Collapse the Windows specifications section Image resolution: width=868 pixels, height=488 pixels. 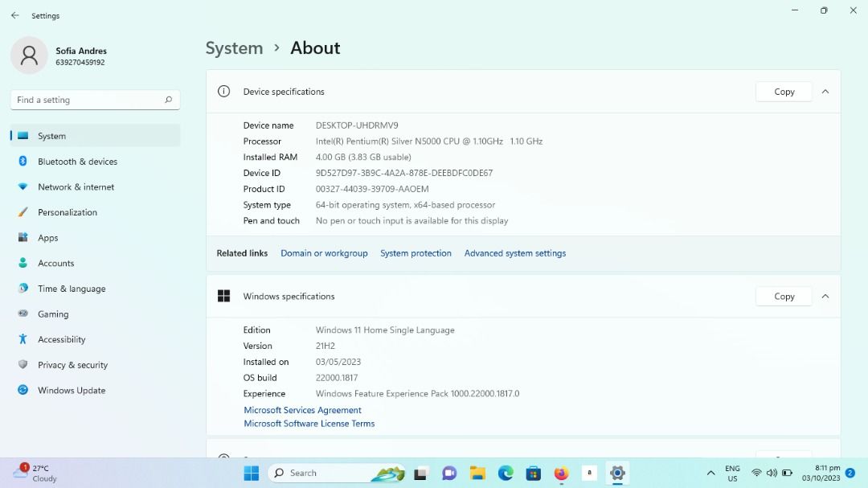[825, 296]
